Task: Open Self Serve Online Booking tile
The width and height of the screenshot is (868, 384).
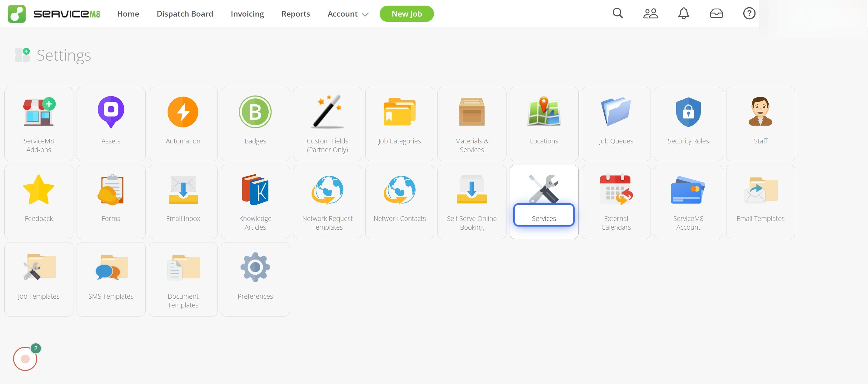Action: click(x=471, y=202)
